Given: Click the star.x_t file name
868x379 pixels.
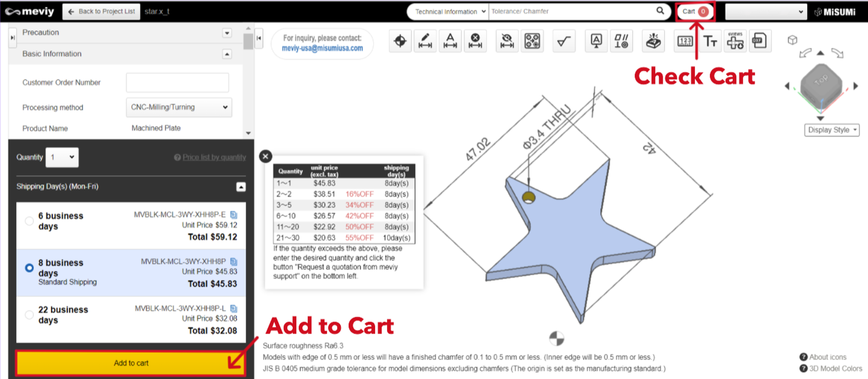Looking at the screenshot, I should pos(157,11).
